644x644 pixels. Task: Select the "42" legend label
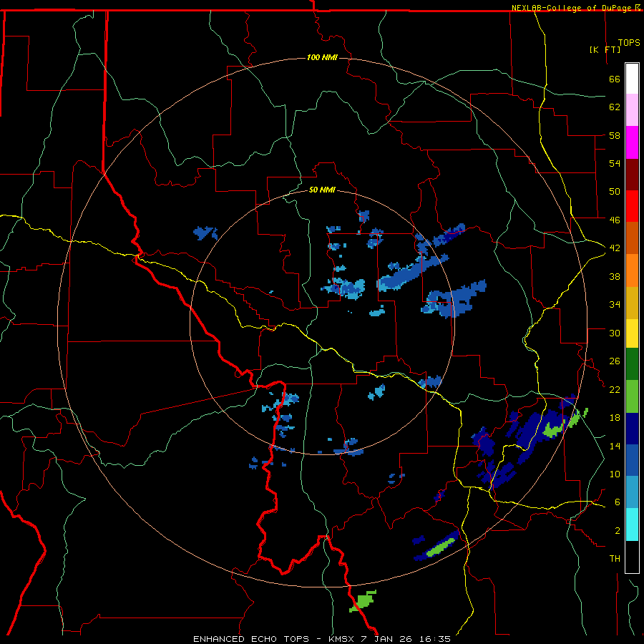615,248
